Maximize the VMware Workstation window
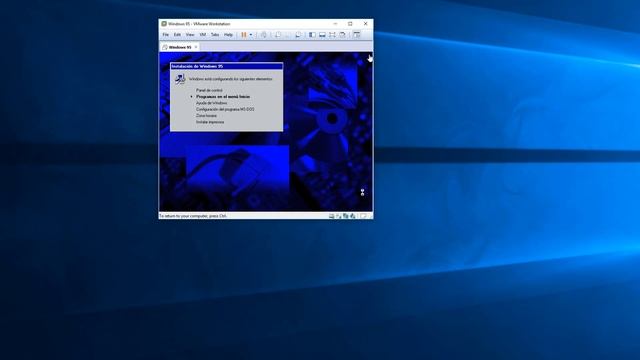Image resolution: width=640 pixels, height=360 pixels. click(x=350, y=24)
